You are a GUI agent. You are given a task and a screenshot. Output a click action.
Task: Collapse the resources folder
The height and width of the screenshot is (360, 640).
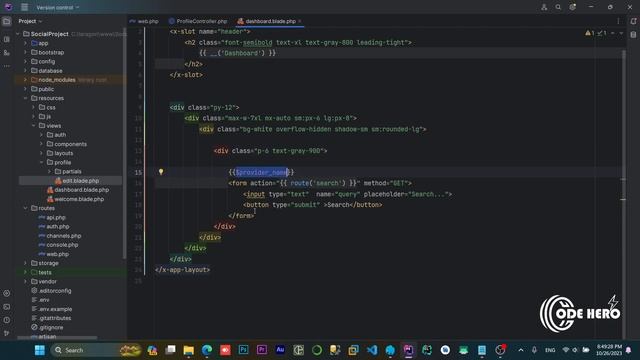pos(25,98)
